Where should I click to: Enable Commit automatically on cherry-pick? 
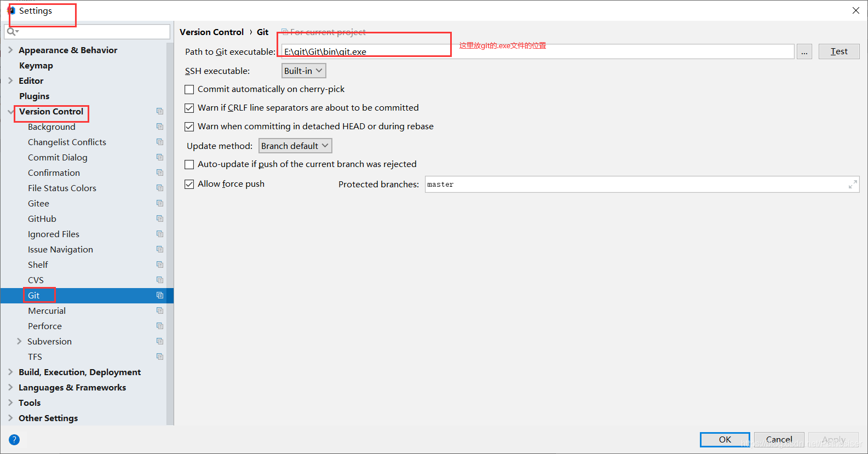(x=189, y=89)
